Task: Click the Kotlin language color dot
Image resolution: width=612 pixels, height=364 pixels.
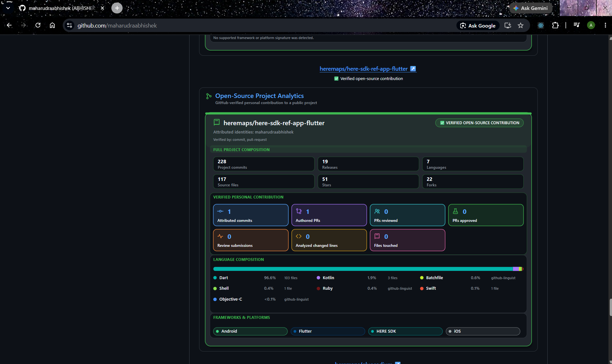Action: [x=318, y=278]
